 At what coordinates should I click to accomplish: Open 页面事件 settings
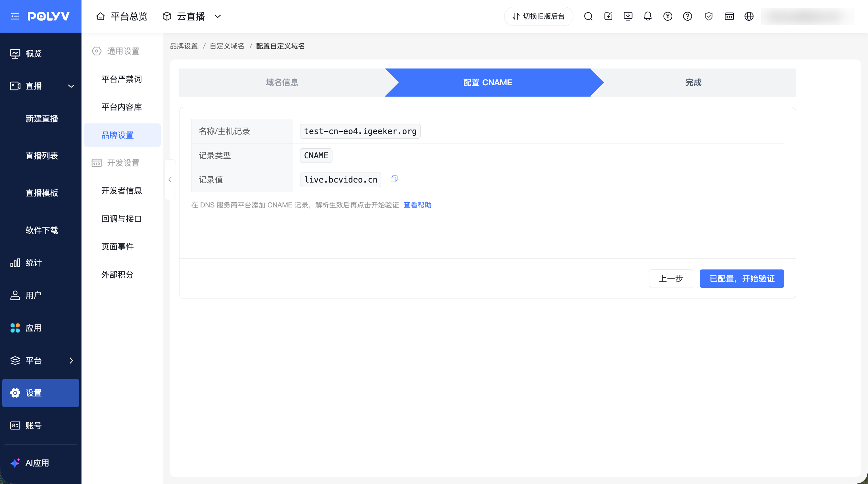click(122, 247)
